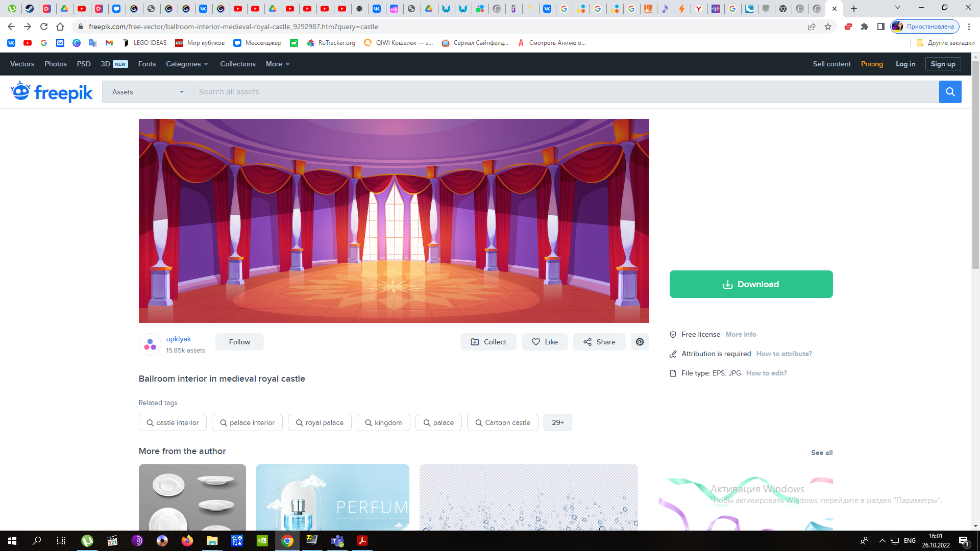The height and width of the screenshot is (551, 980).
Task: Show the 29+ additional related tags
Action: click(557, 422)
